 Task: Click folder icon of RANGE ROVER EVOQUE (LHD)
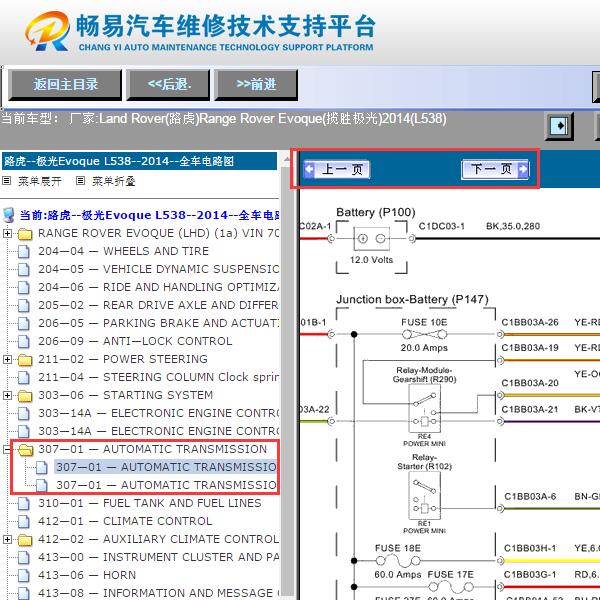pos(25,233)
